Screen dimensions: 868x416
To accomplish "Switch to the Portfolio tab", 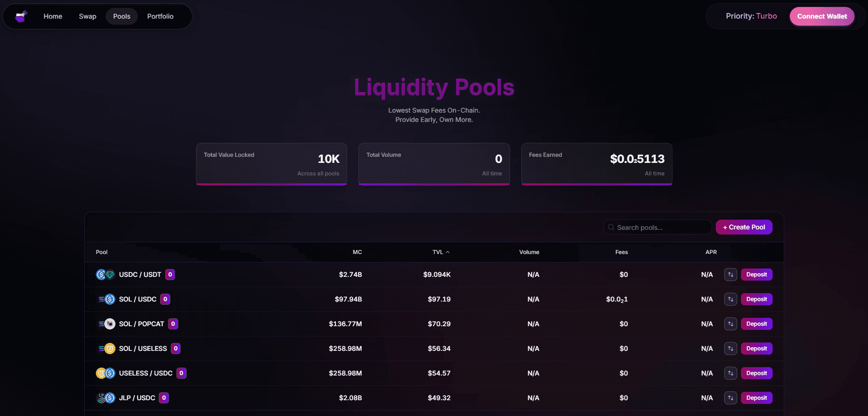I will (160, 16).
